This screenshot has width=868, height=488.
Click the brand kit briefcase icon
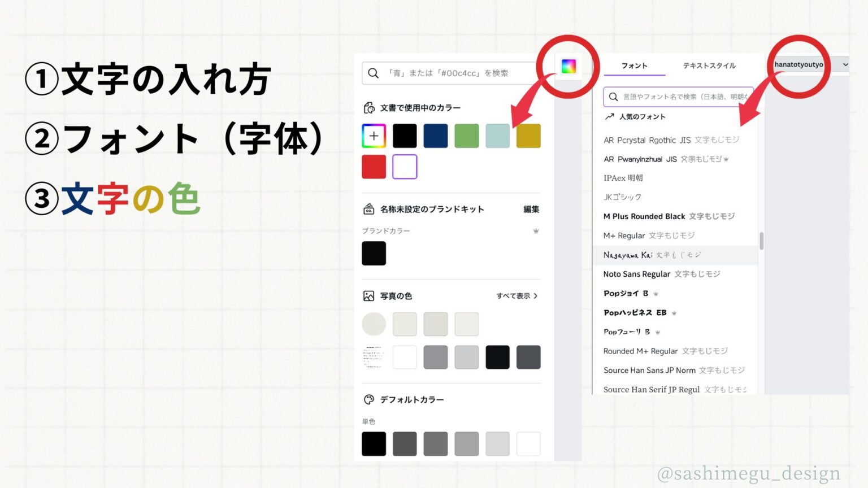click(368, 209)
